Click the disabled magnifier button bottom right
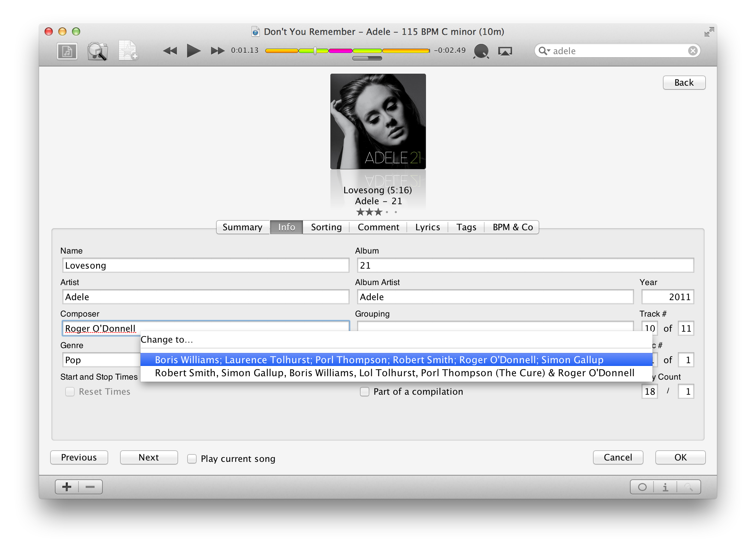 point(688,487)
